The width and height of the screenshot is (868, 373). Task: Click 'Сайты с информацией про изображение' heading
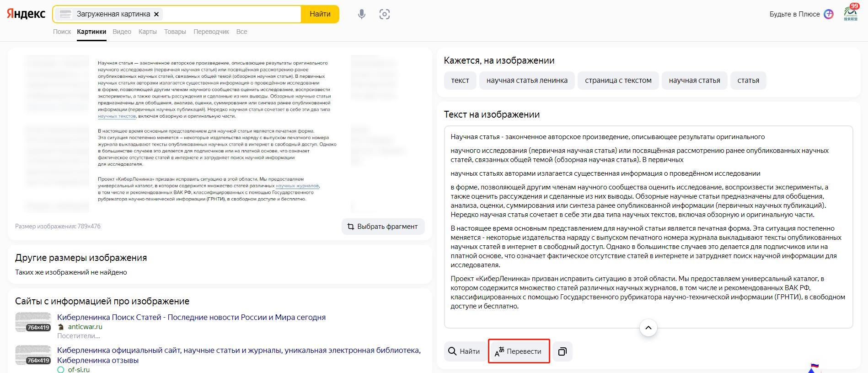coord(102,301)
